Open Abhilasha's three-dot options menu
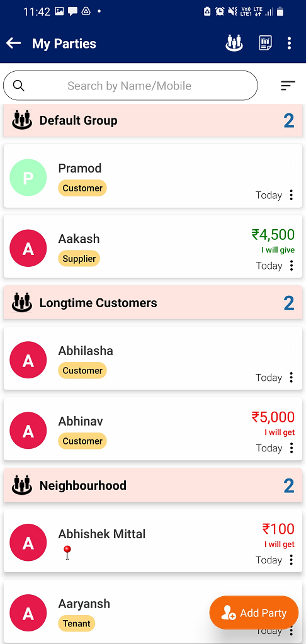The height and width of the screenshot is (644, 306). pyautogui.click(x=292, y=377)
